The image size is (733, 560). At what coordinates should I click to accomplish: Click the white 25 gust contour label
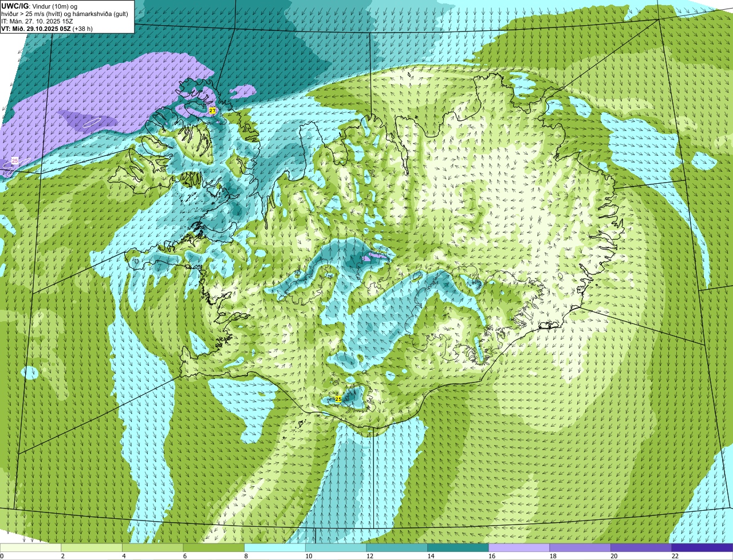tap(15, 161)
